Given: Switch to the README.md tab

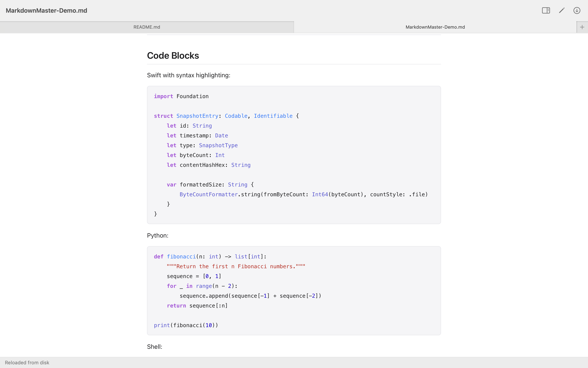Looking at the screenshot, I should 147,27.
